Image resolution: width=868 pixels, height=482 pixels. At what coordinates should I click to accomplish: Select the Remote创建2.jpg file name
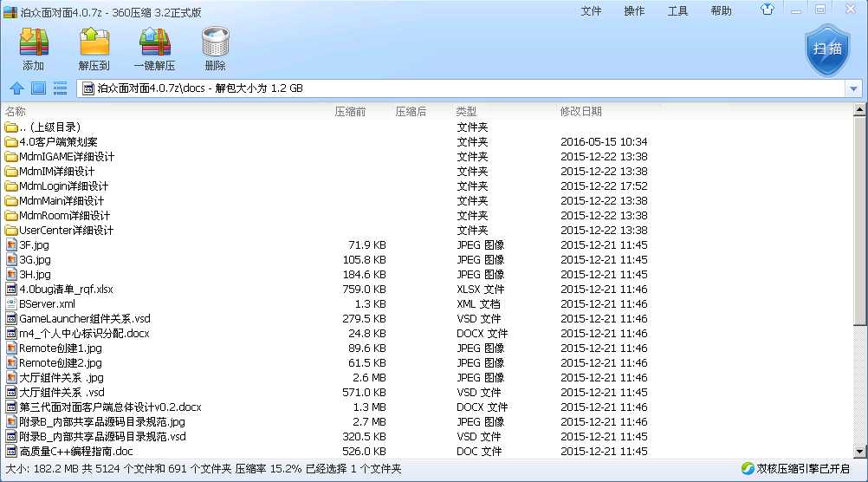pos(61,363)
